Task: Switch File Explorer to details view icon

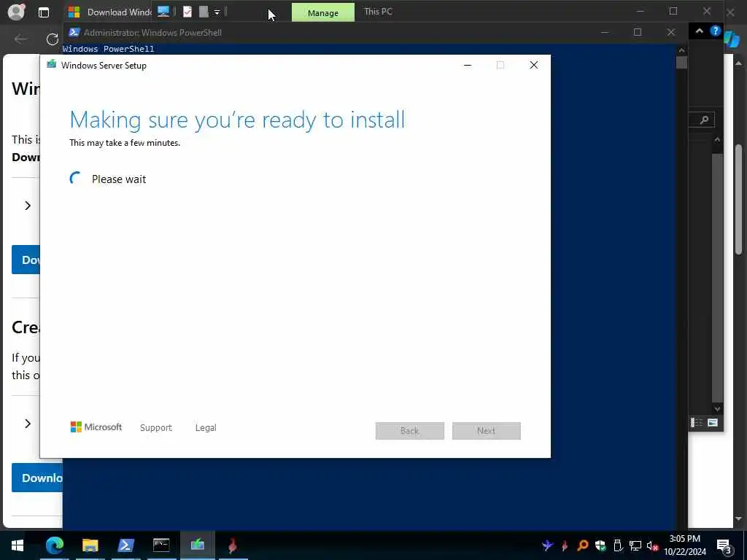Action: click(x=697, y=423)
